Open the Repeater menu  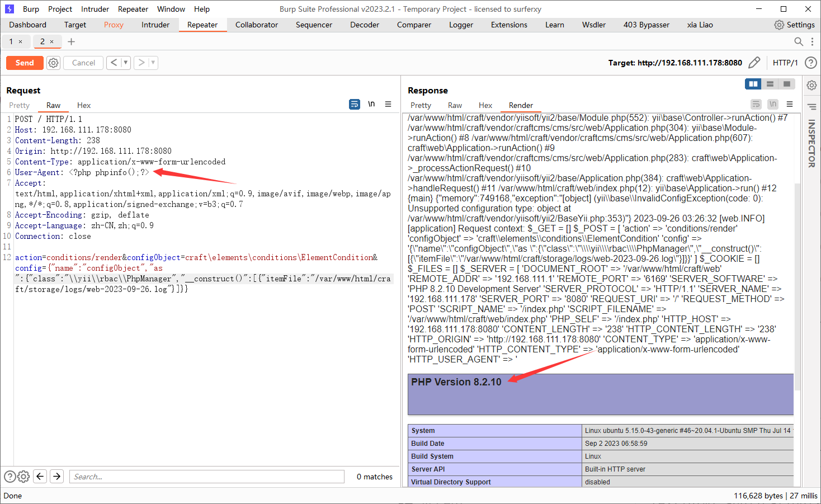click(133, 9)
